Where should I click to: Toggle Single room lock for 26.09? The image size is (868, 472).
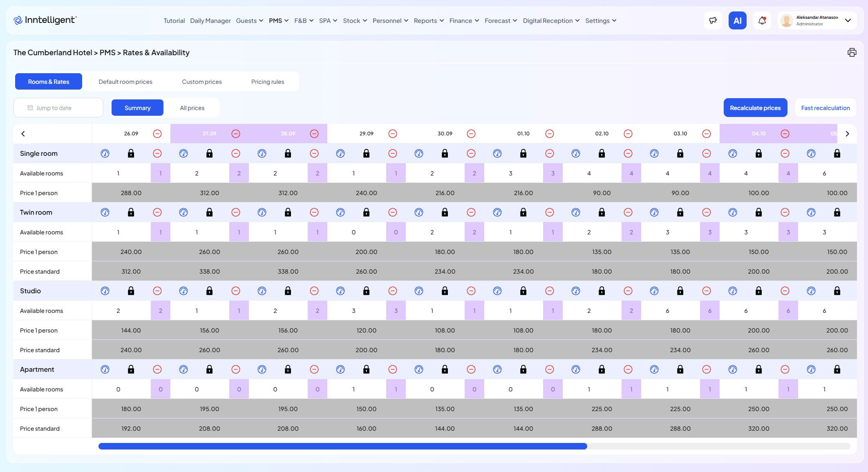131,153
